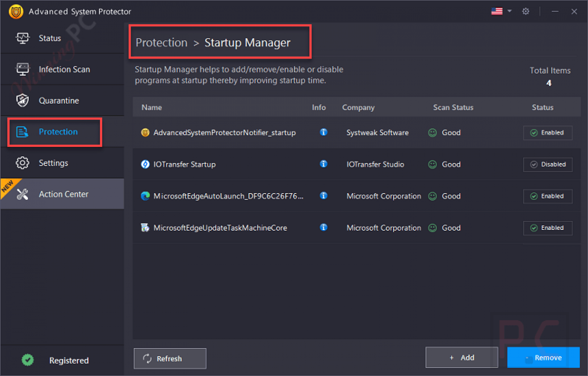Click the IOTransfer Studio company cell
The height and width of the screenshot is (376, 588).
pyautogui.click(x=375, y=164)
